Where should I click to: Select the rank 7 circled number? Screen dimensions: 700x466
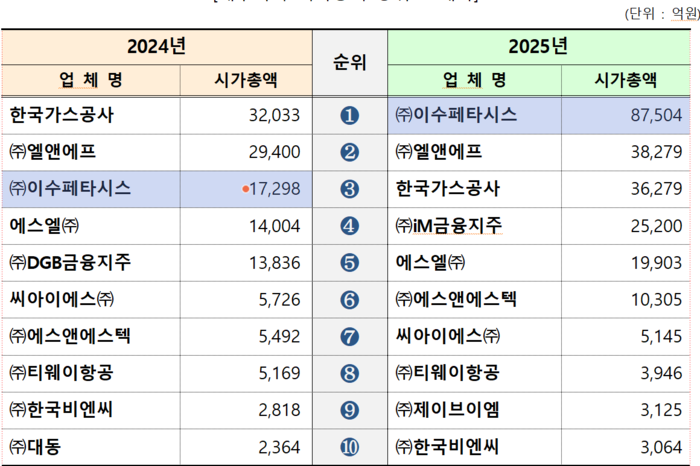[x=350, y=337]
